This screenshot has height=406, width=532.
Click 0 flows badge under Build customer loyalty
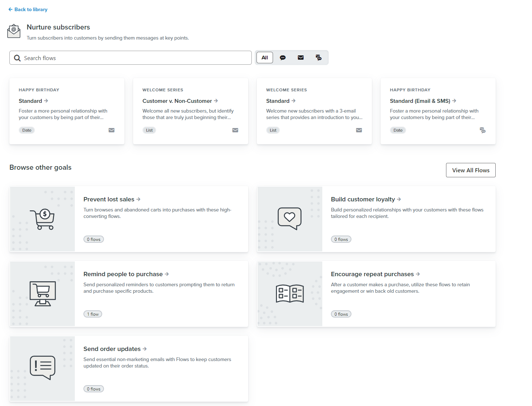click(341, 240)
